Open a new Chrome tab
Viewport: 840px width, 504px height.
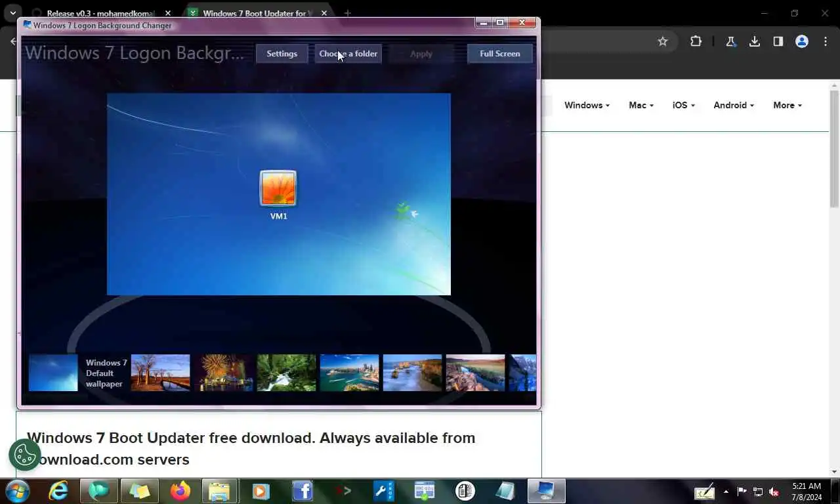[x=348, y=13]
